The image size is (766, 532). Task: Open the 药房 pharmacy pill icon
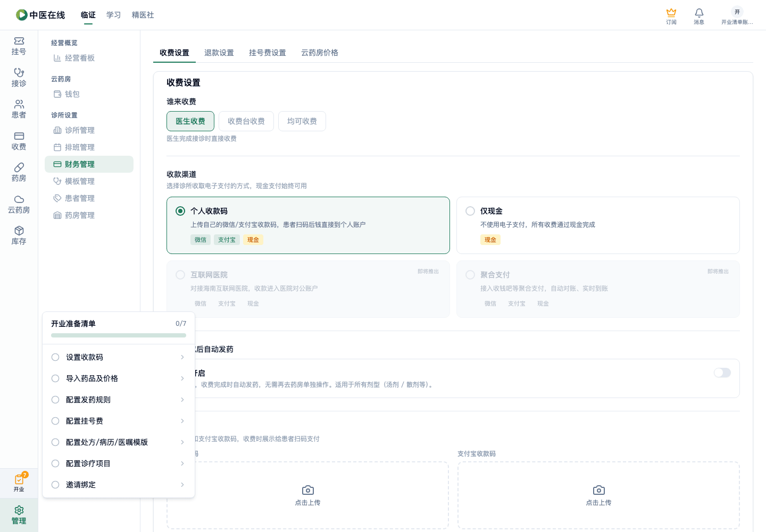(19, 167)
